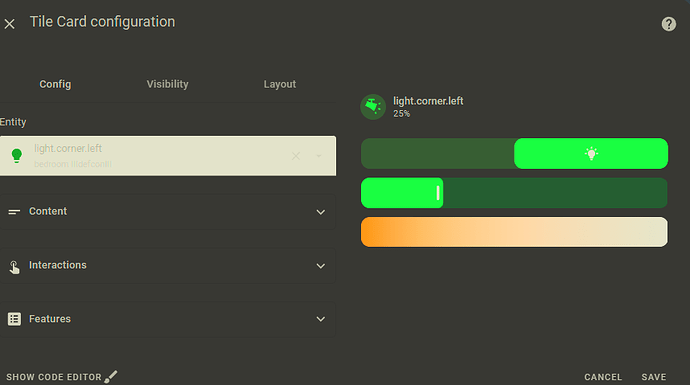This screenshot has width=690, height=385.
Task: Set color temperature on orange gradient bar
Action: click(514, 232)
